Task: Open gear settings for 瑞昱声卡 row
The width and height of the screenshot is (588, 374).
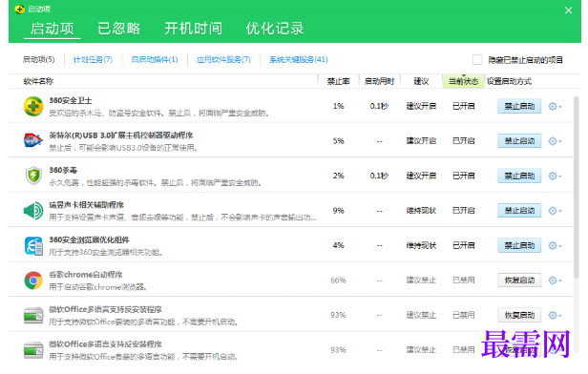Action: coord(555,211)
